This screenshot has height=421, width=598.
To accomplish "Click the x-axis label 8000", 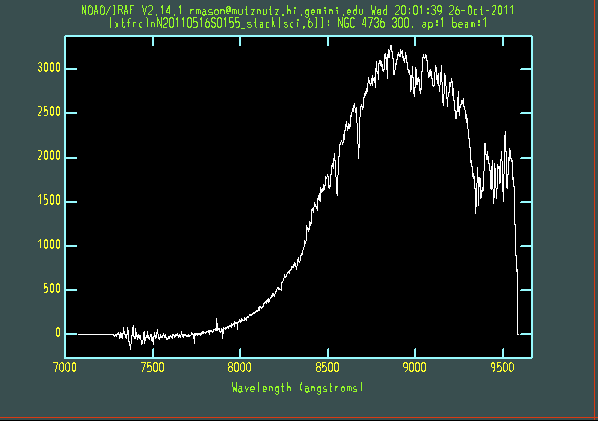I will point(240,368).
